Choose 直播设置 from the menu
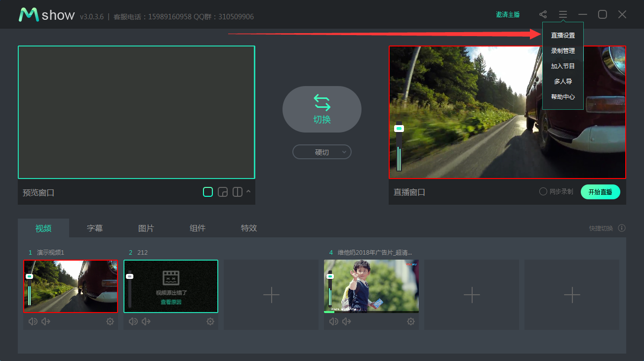Image resolution: width=644 pixels, height=361 pixels. (563, 36)
